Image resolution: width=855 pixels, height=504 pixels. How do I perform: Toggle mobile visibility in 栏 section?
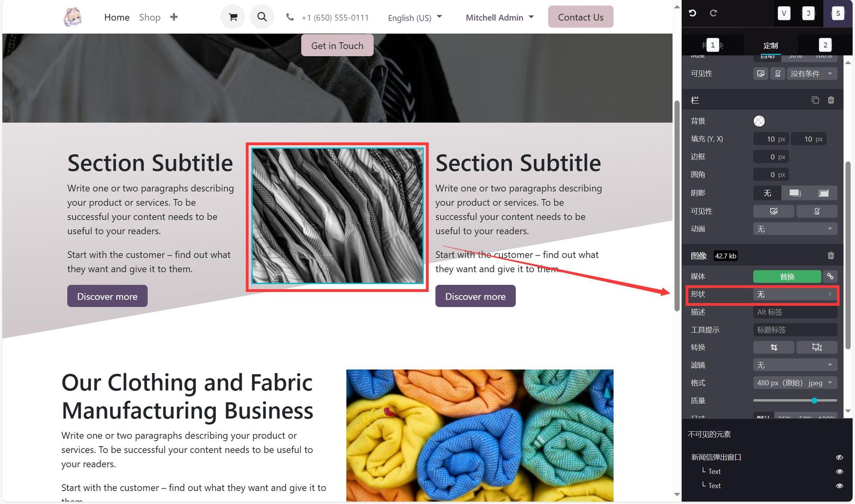point(817,211)
